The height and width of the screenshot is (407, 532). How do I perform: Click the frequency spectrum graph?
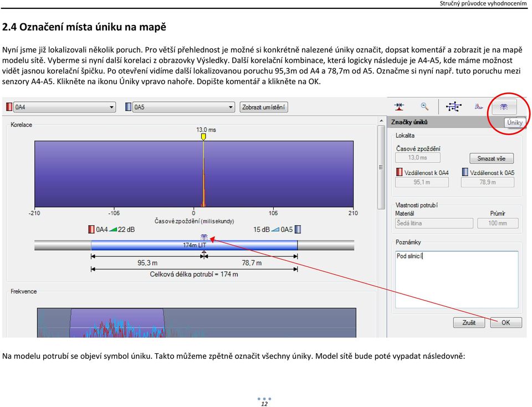[x=196, y=322]
